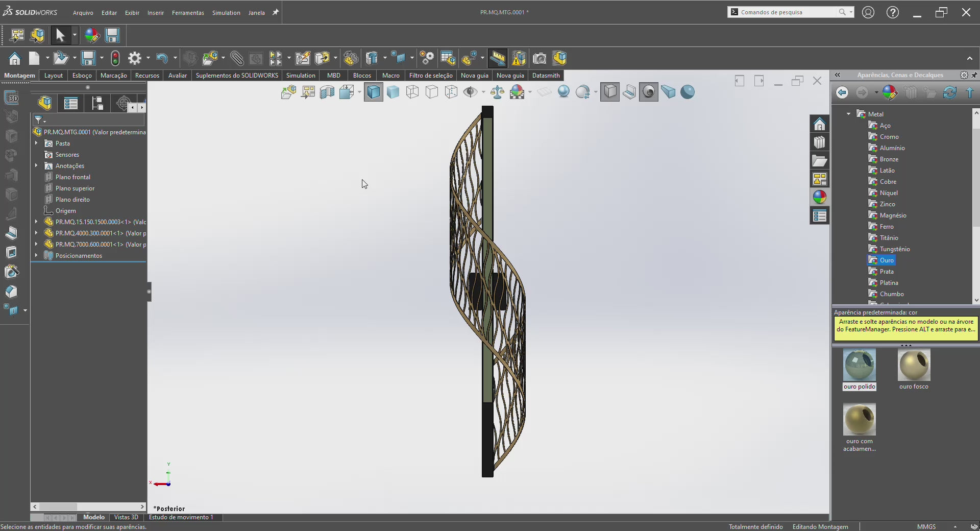This screenshot has width=980, height=531.
Task: Collapse the Metal appearances folder
Action: [x=848, y=114]
